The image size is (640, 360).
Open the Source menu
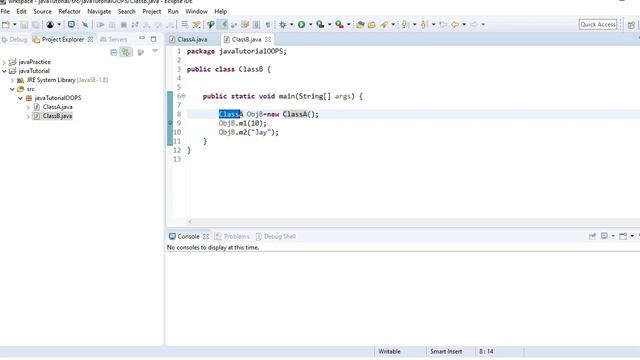42,11
